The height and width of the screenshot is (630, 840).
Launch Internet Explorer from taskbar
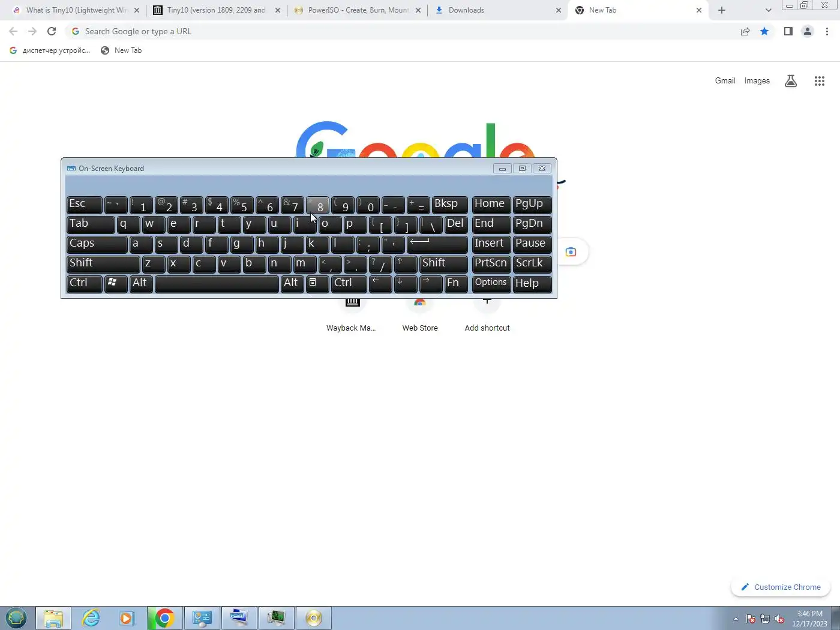tap(91, 618)
